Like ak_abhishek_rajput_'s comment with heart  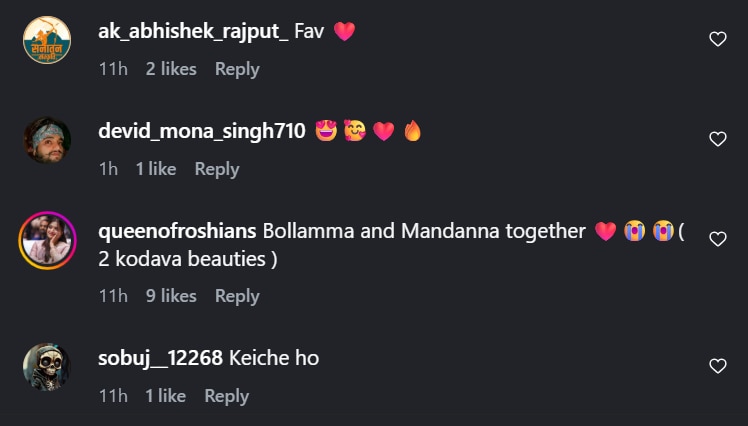(717, 39)
